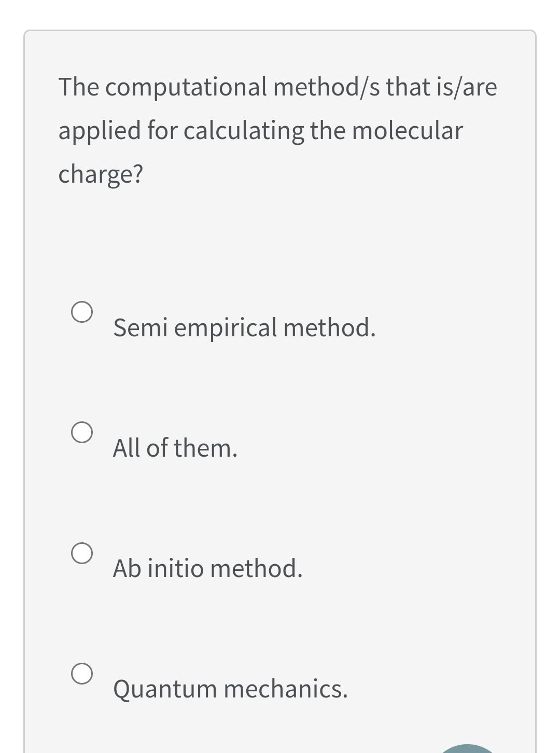This screenshot has width=560, height=753.
Task: Click the 'Semi empirical method' answer text
Action: (x=244, y=327)
